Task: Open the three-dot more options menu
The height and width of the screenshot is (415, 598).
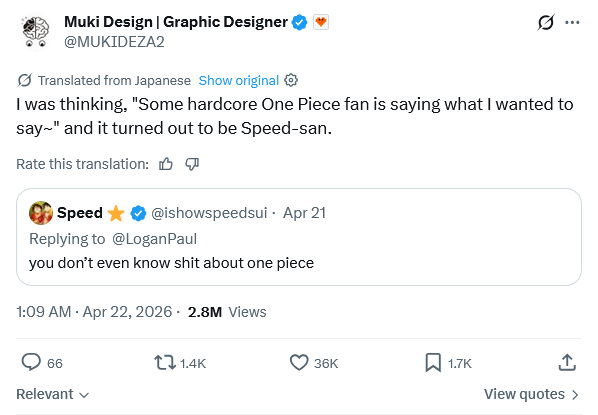Action: (x=572, y=23)
